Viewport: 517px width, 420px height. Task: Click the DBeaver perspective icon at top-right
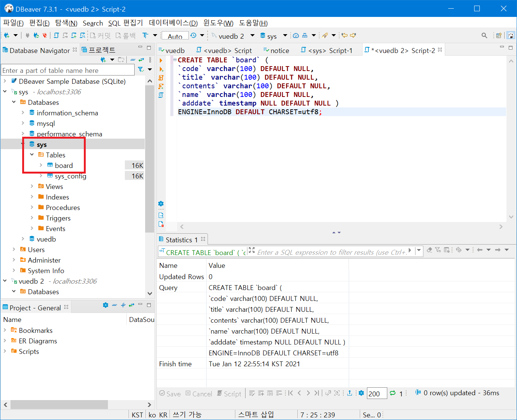511,36
